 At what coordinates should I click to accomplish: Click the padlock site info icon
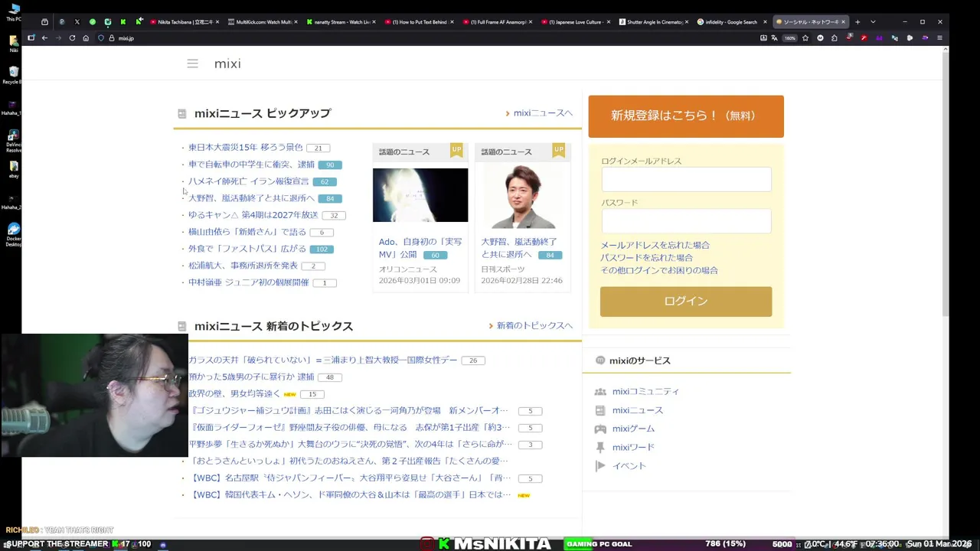(111, 37)
